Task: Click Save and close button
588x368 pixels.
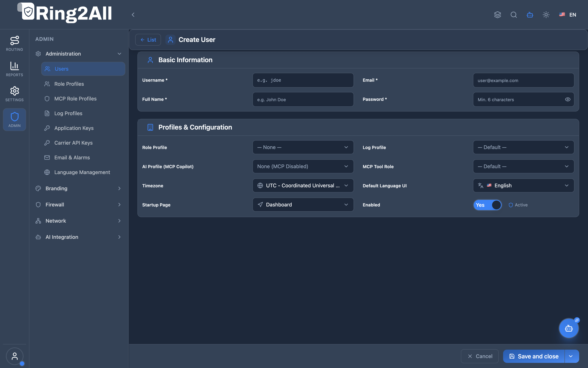Action: 534,356
